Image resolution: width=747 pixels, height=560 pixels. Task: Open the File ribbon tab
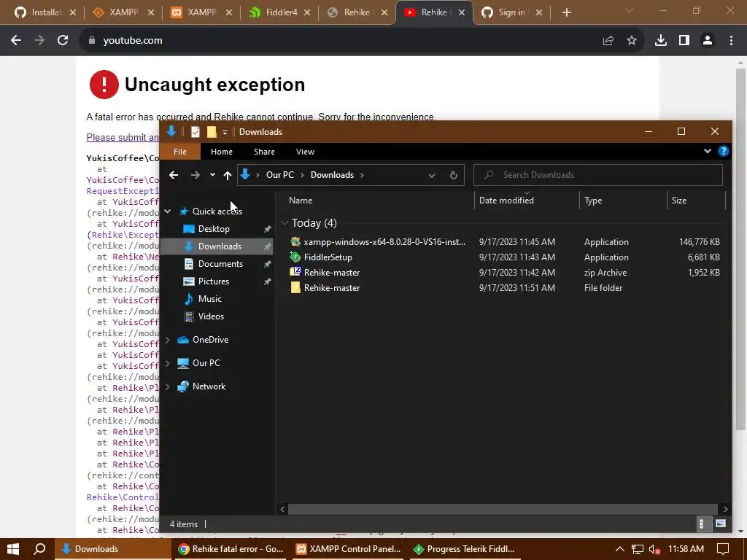(x=180, y=152)
